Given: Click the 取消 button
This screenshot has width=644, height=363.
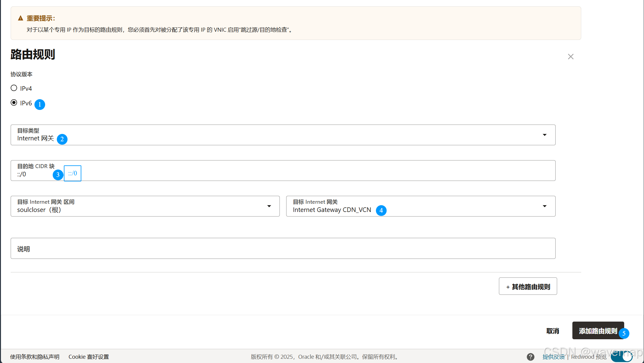Looking at the screenshot, I should 553,331.
